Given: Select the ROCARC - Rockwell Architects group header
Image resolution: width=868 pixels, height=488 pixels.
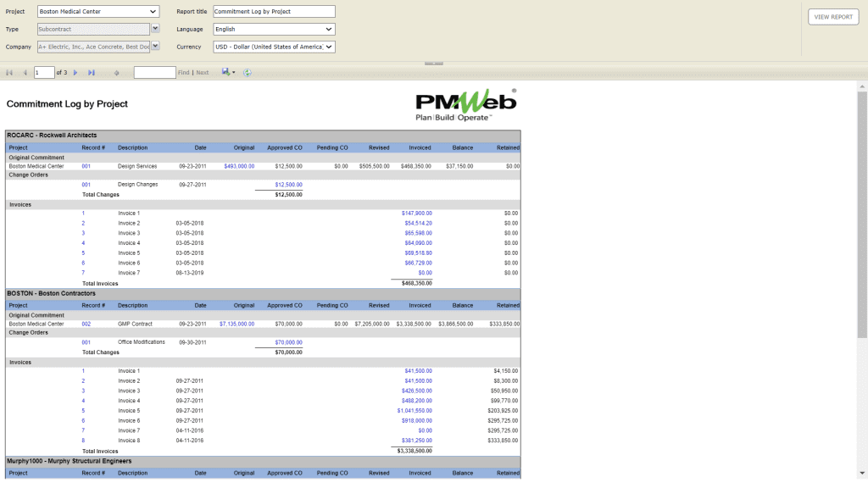Looking at the screenshot, I should pos(263,135).
